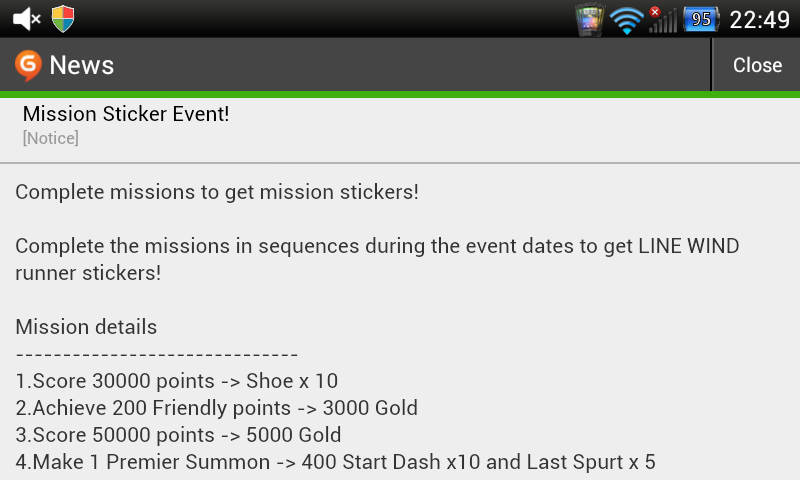Tap the 22:49 clock in status bar
The height and width of the screenshot is (480, 800).
(760, 19)
